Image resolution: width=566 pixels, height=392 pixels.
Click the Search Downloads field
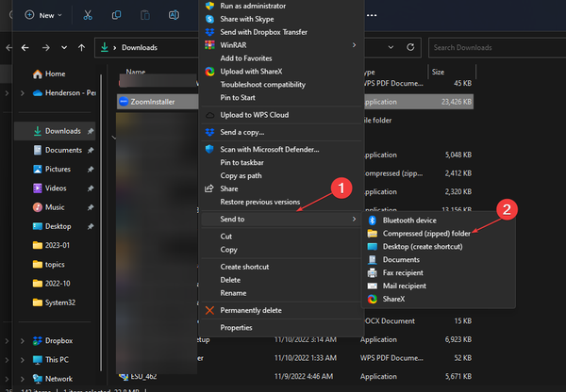point(497,48)
